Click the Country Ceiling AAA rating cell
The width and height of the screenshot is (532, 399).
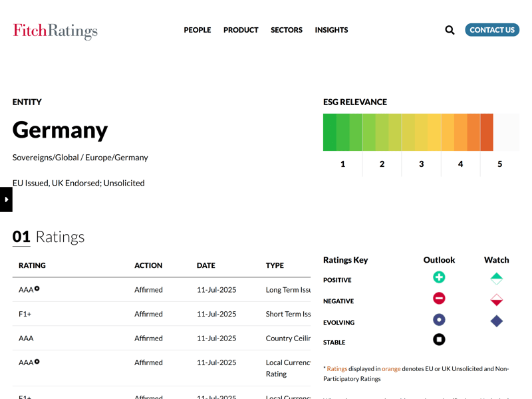(26, 338)
